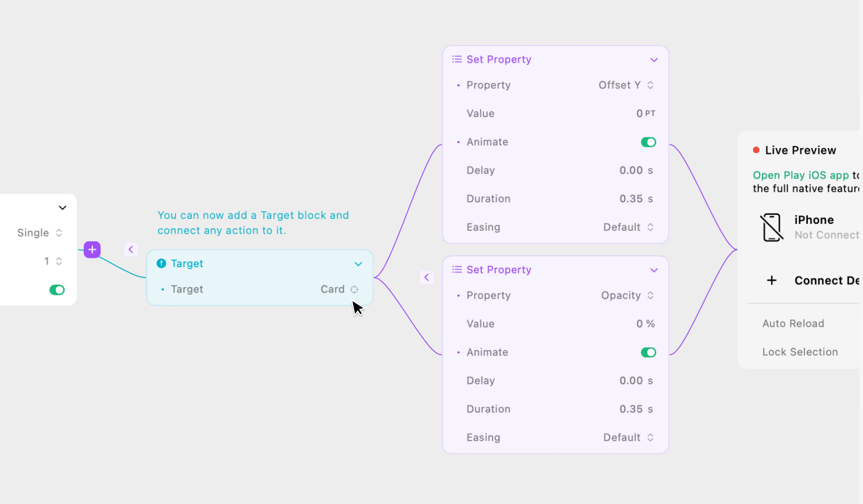Toggle Animate in the Offset Y block

point(648,142)
